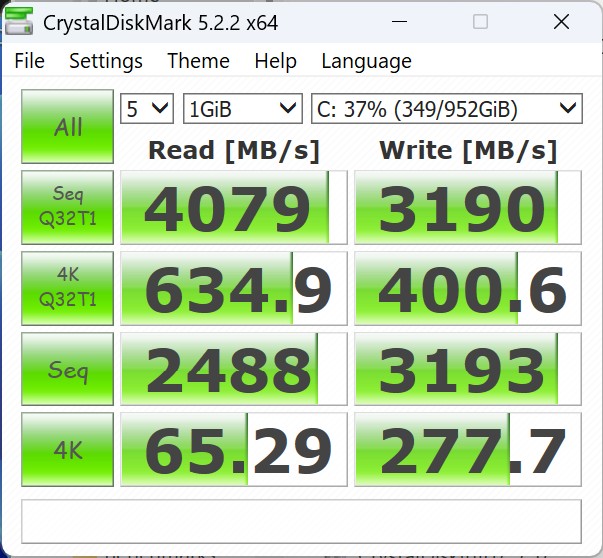This screenshot has height=558, width=603.
Task: Maximize the CrystalDiskMark window
Action: [x=480, y=22]
